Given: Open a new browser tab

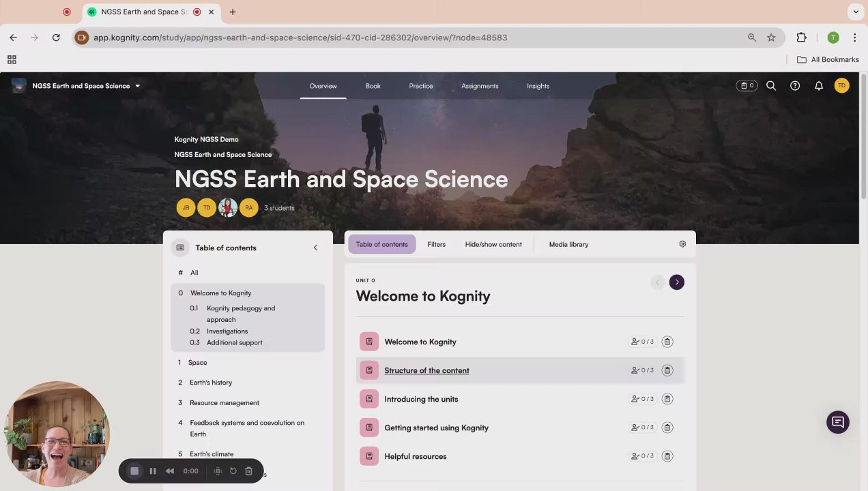Looking at the screenshot, I should click(x=233, y=12).
